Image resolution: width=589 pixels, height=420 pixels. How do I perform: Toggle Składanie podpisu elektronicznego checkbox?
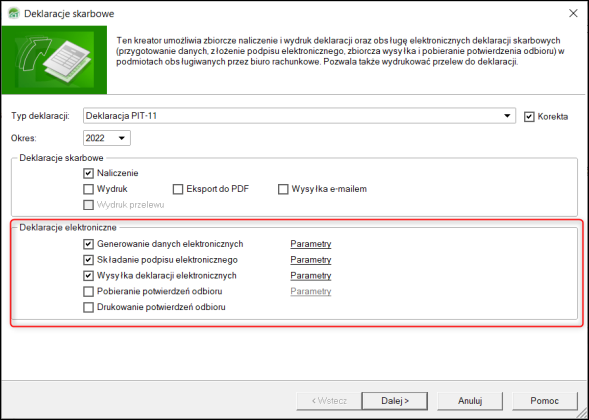coord(88,260)
